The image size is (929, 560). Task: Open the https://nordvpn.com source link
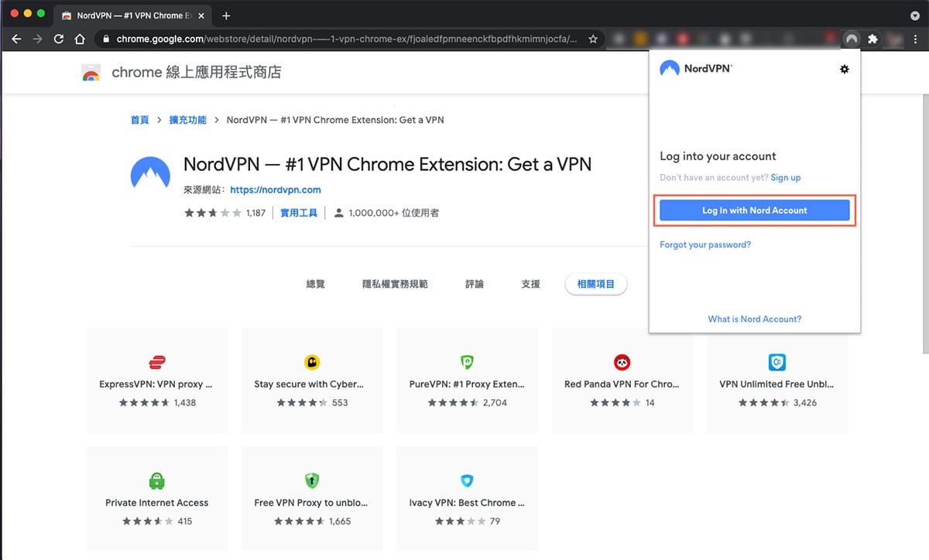coord(276,190)
